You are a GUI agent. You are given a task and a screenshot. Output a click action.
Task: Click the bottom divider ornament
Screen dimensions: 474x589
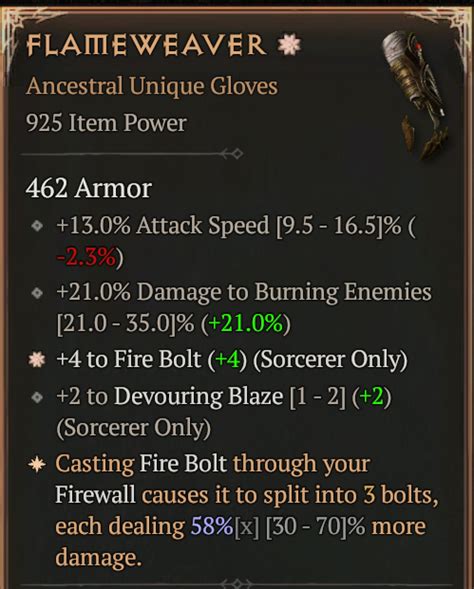click(x=236, y=584)
